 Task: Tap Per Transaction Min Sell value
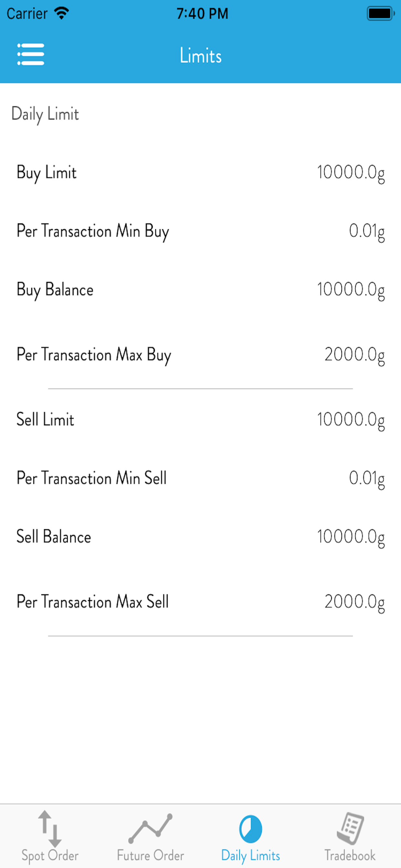367,479
